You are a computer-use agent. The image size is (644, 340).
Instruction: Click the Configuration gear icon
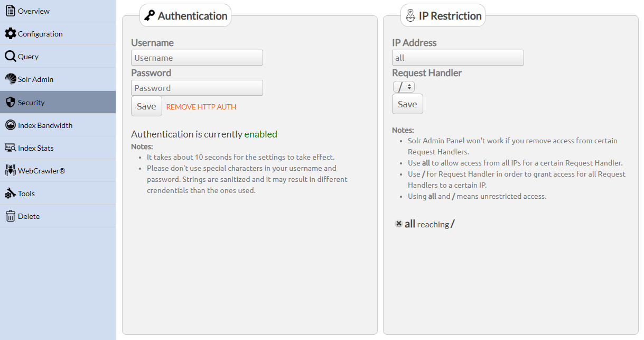pos(11,34)
